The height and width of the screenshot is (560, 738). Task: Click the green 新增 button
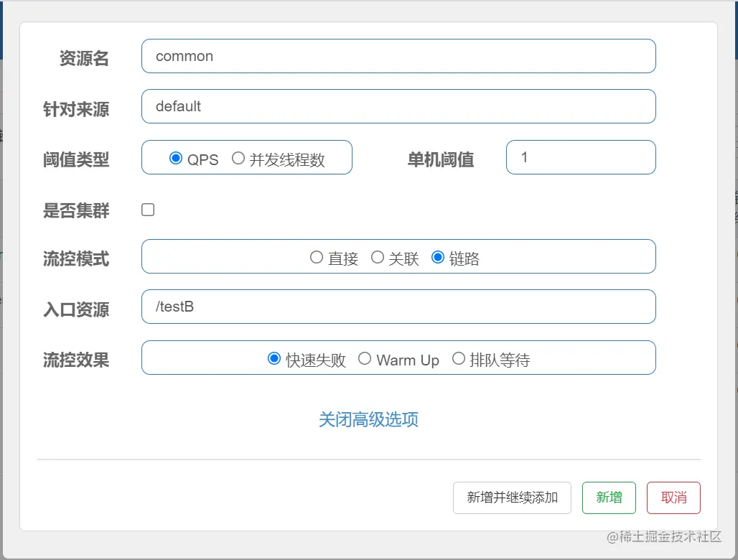(609, 498)
